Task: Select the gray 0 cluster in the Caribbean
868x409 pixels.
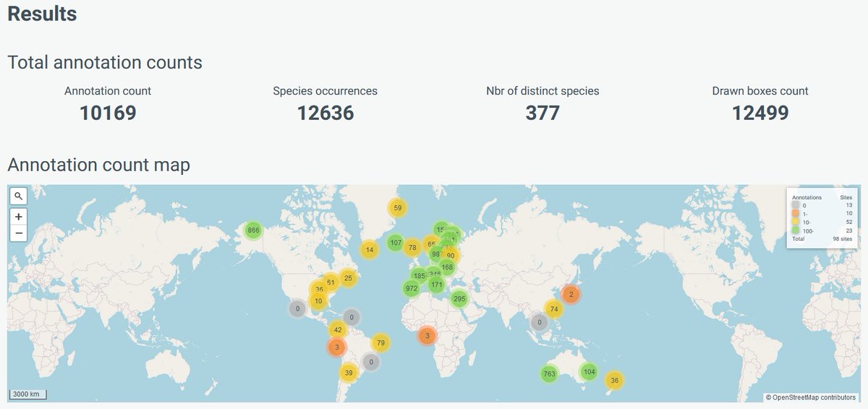Action: [x=352, y=317]
